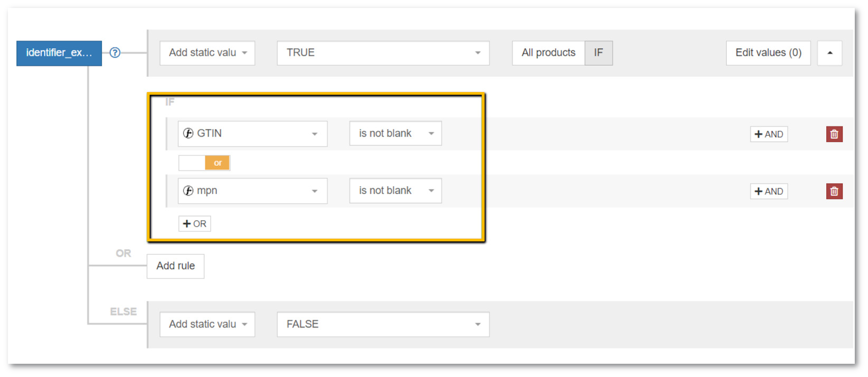Open the GTIN field dropdown
Image resolution: width=868 pixels, height=377 pixels.
[x=252, y=134]
